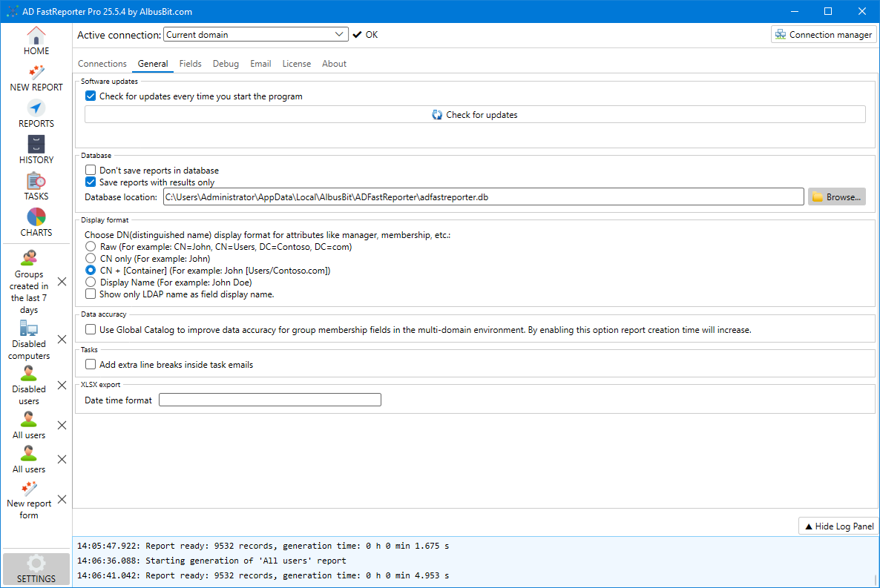The height and width of the screenshot is (588, 880).
Task: Expand the Active connection dropdown
Action: pyautogui.click(x=256, y=34)
